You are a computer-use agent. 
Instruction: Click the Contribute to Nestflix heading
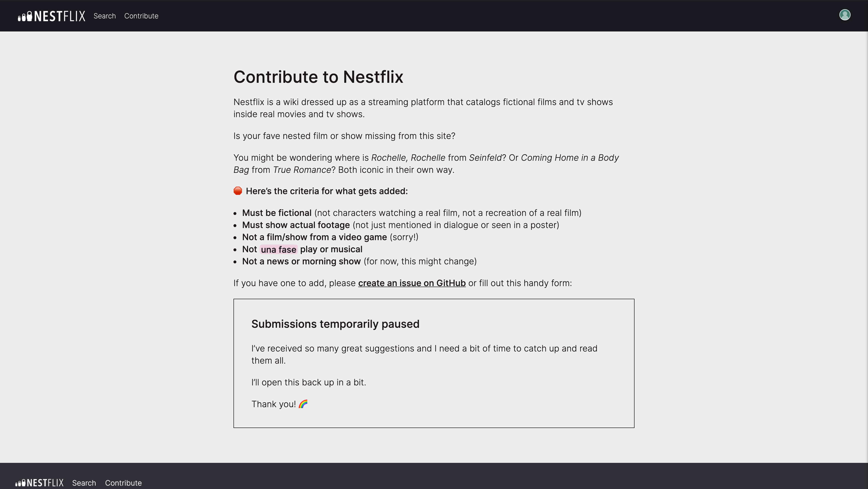[318, 77]
